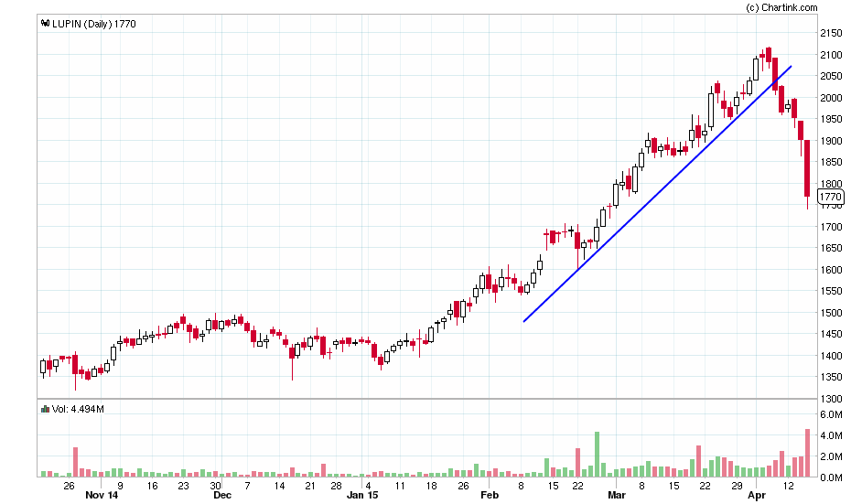Click date label 21 on time axis
This screenshot has width=851, height=504.
pyautogui.click(x=310, y=486)
